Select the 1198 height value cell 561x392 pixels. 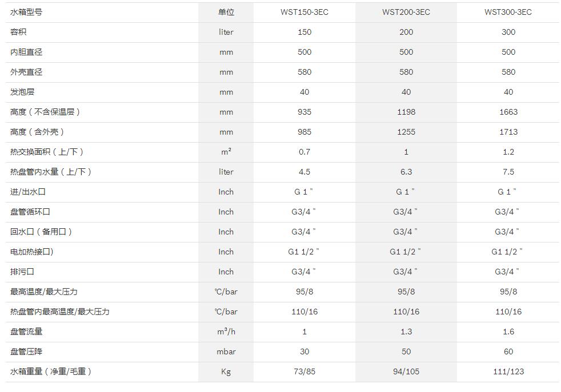pos(406,112)
